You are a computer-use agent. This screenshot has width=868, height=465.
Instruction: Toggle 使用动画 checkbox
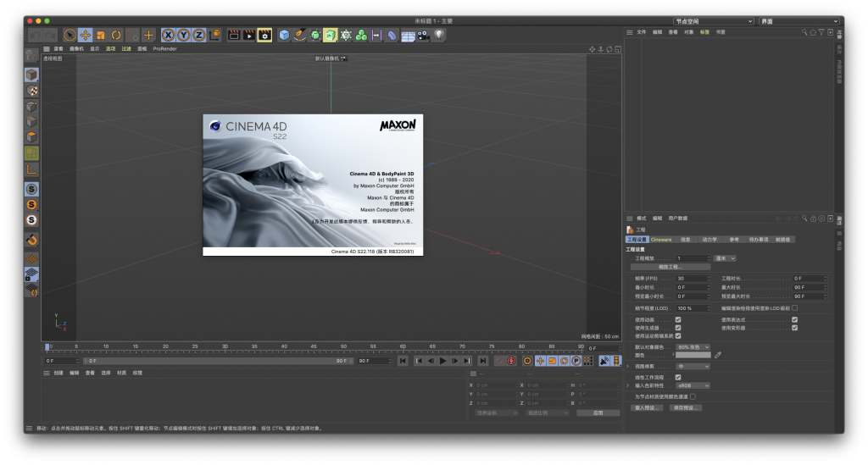(x=677, y=319)
